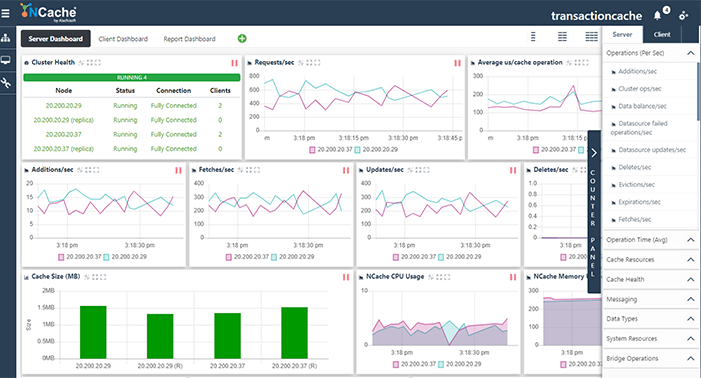Image resolution: width=701 pixels, height=378 pixels.
Task: Expand the Cache Health section
Action: [690, 279]
